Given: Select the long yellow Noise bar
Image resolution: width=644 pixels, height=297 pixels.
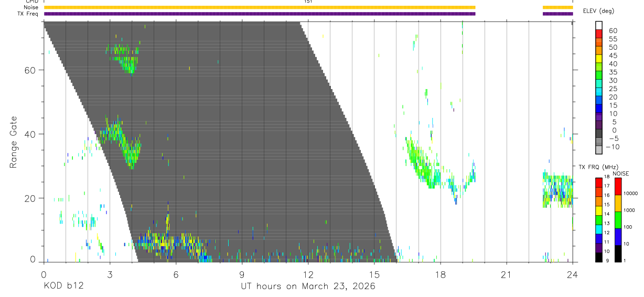Looking at the screenshot, I should (260, 7).
